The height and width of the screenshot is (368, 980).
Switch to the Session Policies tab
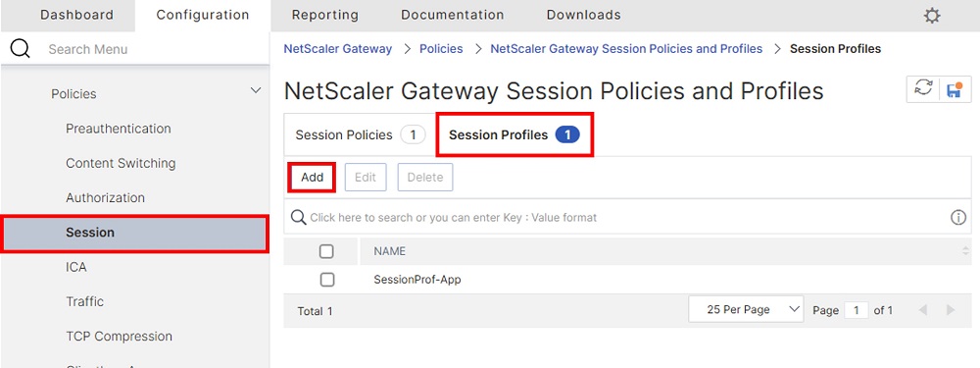pos(360,134)
